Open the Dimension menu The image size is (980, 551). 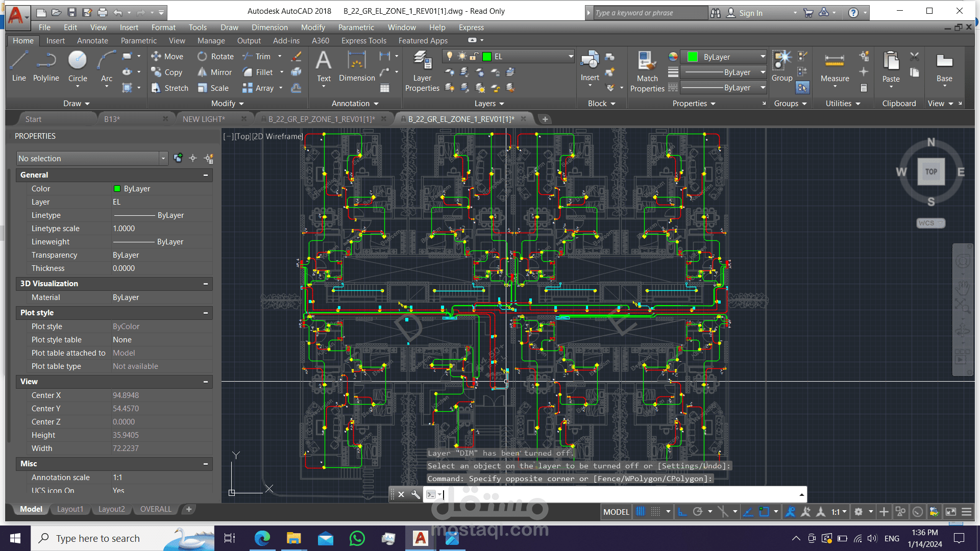pyautogui.click(x=269, y=28)
